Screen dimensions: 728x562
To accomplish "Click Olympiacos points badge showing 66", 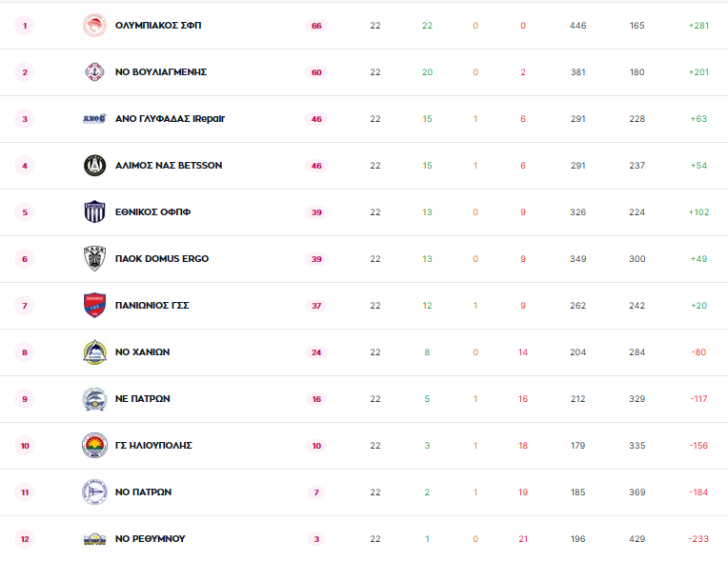I will (316, 26).
